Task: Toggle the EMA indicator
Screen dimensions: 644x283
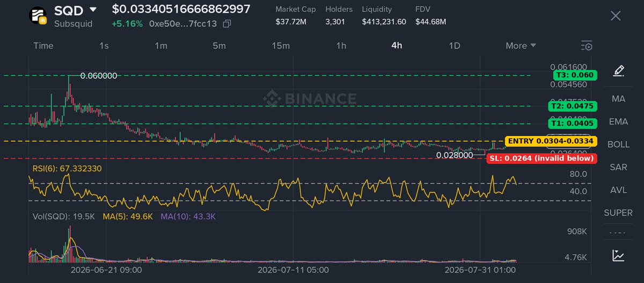Action: (x=619, y=121)
